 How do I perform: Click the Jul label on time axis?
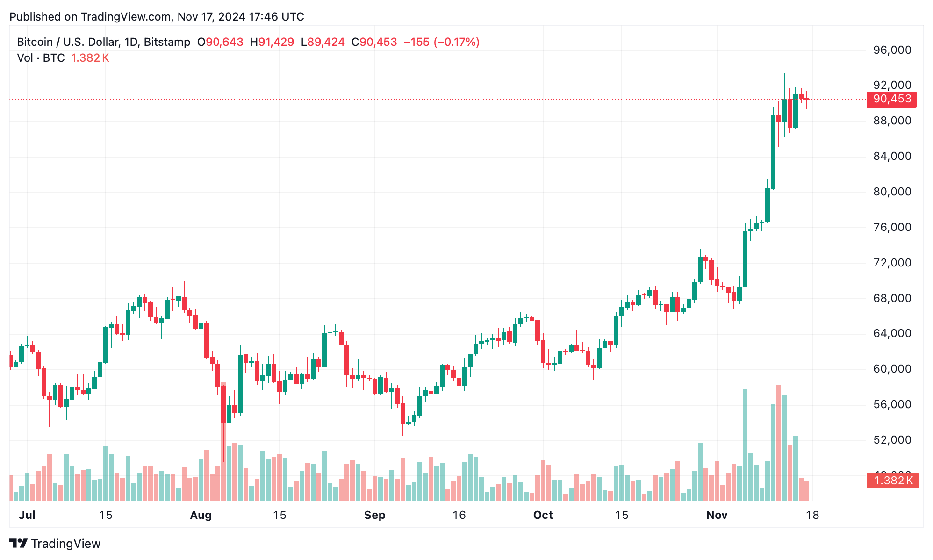[x=27, y=515]
